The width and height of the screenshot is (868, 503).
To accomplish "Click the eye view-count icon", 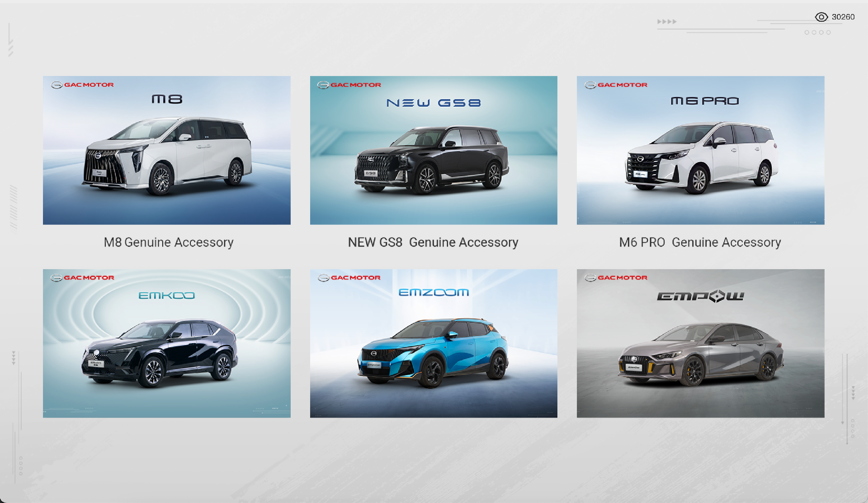I will tap(821, 17).
